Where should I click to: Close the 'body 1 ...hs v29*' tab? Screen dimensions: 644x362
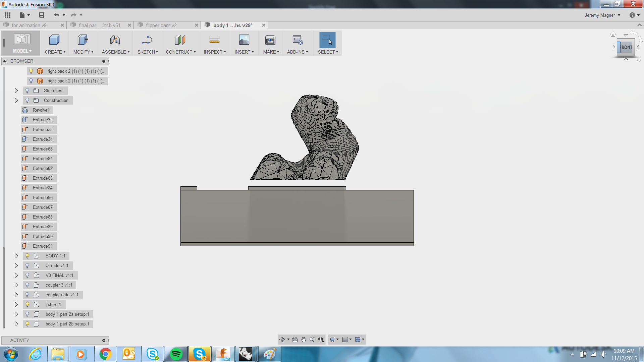[264, 25]
